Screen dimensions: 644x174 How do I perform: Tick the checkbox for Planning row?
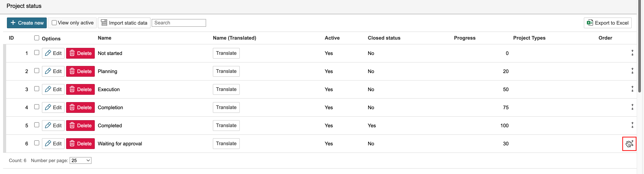pos(37,71)
